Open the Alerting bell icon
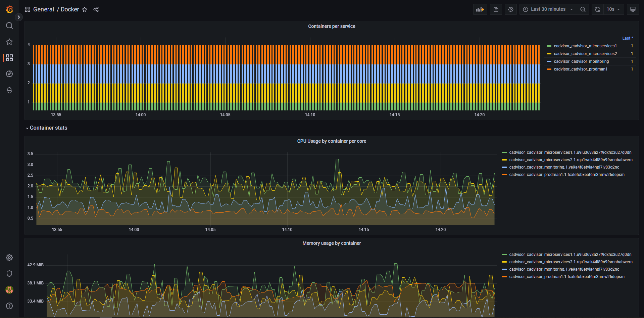Viewport: 644px width, 318px height. 9,90
